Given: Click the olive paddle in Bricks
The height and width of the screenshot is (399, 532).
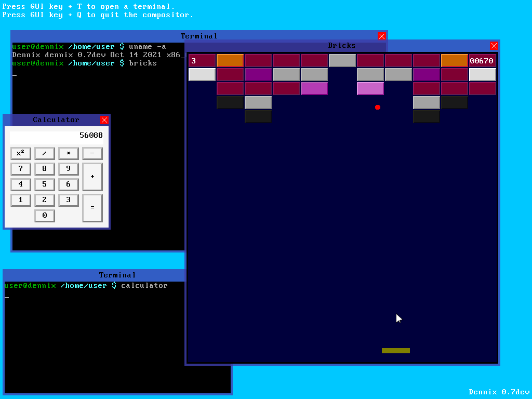Looking at the screenshot, I should (396, 351).
